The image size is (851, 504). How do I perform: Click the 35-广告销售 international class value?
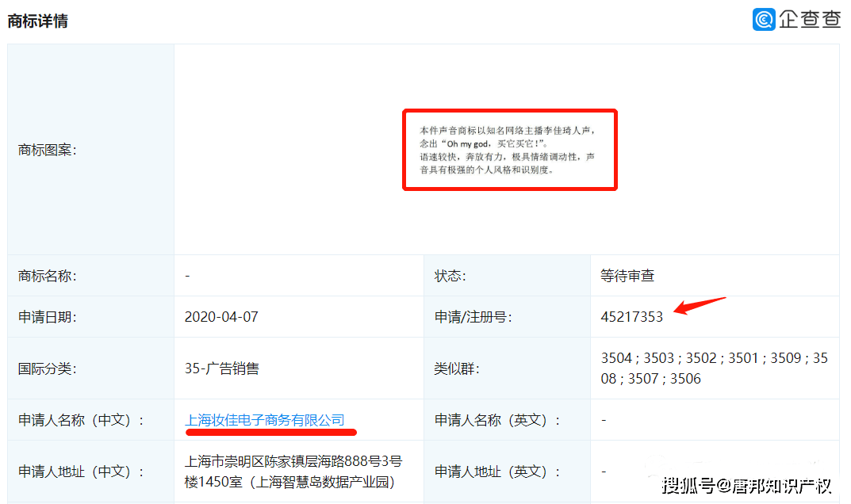[x=221, y=368]
